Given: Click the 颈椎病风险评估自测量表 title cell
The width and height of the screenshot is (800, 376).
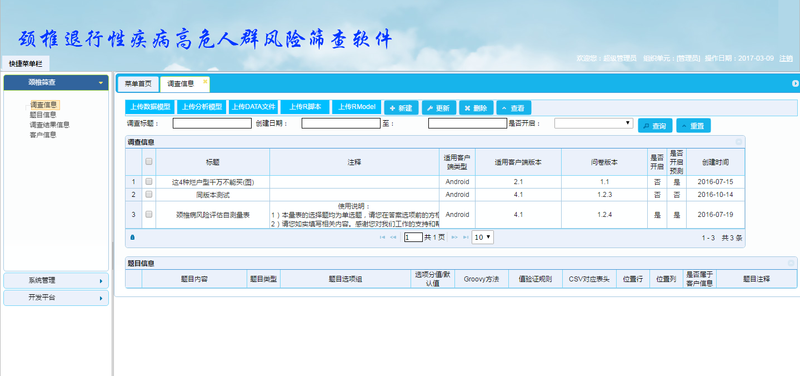Looking at the screenshot, I should click(x=213, y=215).
